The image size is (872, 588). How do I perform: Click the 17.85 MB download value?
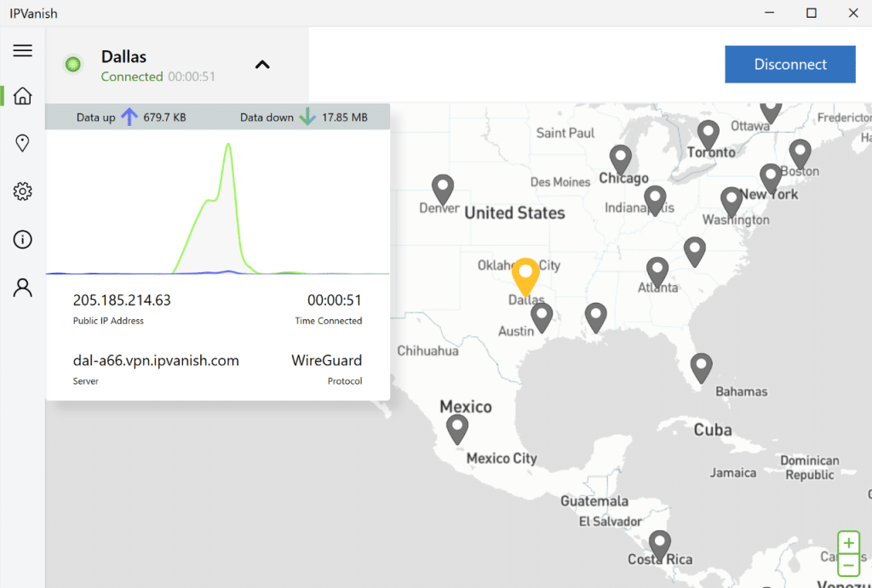pos(345,117)
